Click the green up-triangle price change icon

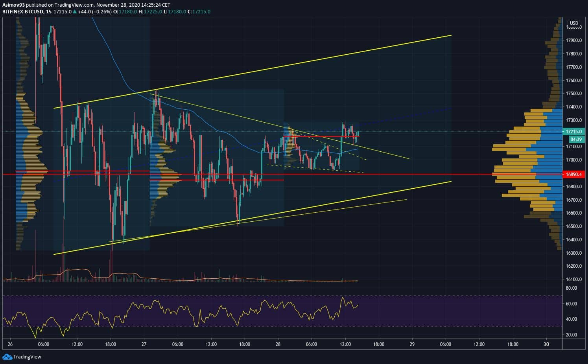75,12
